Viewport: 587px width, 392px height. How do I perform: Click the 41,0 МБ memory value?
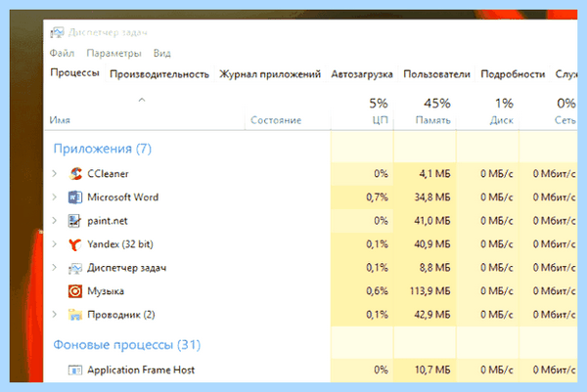432,221
